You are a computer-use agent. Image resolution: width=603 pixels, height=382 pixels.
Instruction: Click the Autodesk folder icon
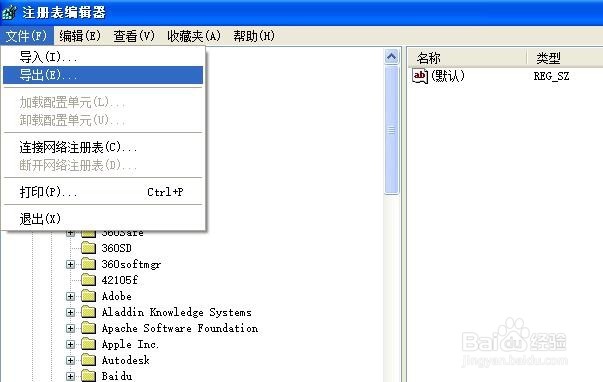89,360
